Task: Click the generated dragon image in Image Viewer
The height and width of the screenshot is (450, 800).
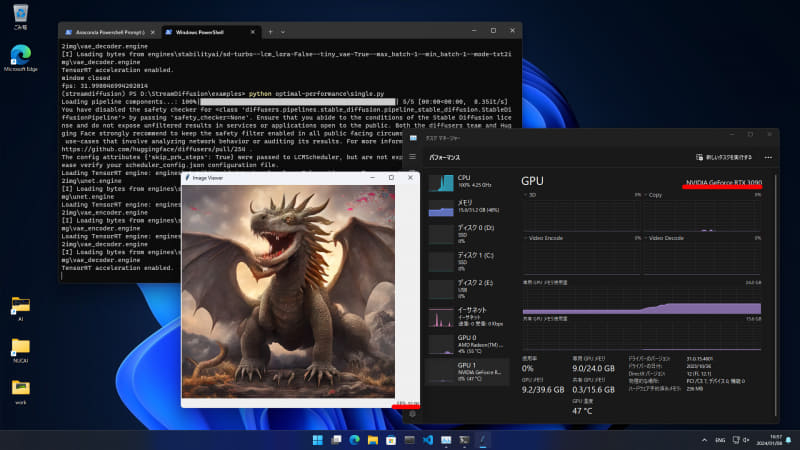Action: [x=288, y=291]
